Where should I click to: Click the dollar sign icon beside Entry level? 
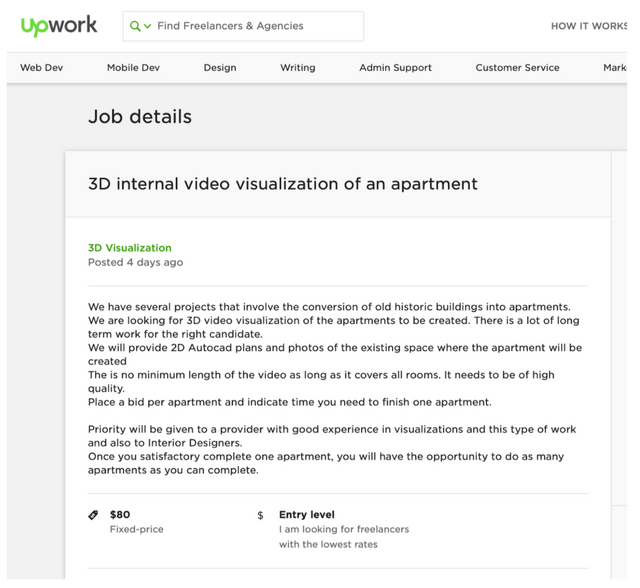click(x=261, y=516)
